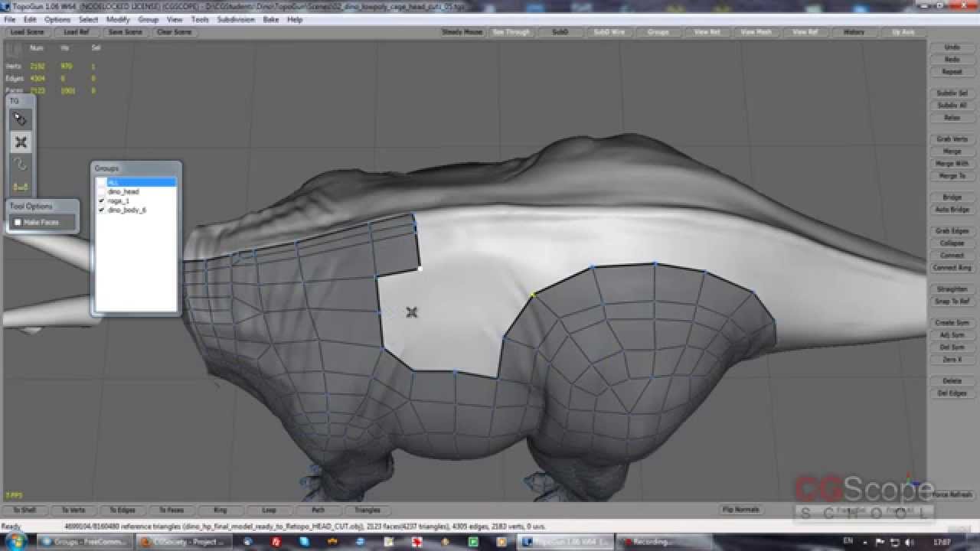Viewport: 980px width, 551px height.
Task: Toggle View Mesh display
Action: (x=756, y=32)
